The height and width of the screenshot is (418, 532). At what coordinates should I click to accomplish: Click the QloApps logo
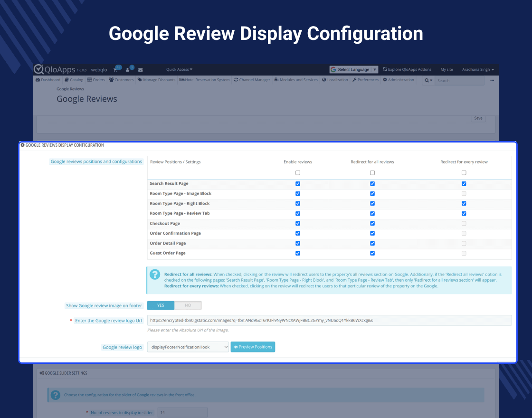[x=54, y=69]
